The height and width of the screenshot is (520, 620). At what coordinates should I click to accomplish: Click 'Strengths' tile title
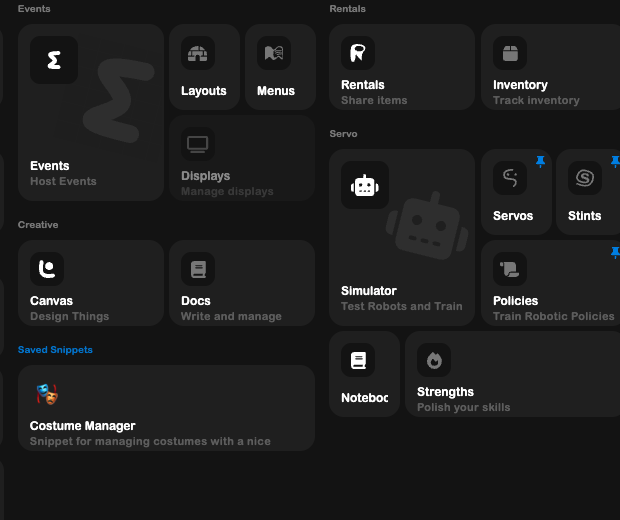[x=446, y=392]
